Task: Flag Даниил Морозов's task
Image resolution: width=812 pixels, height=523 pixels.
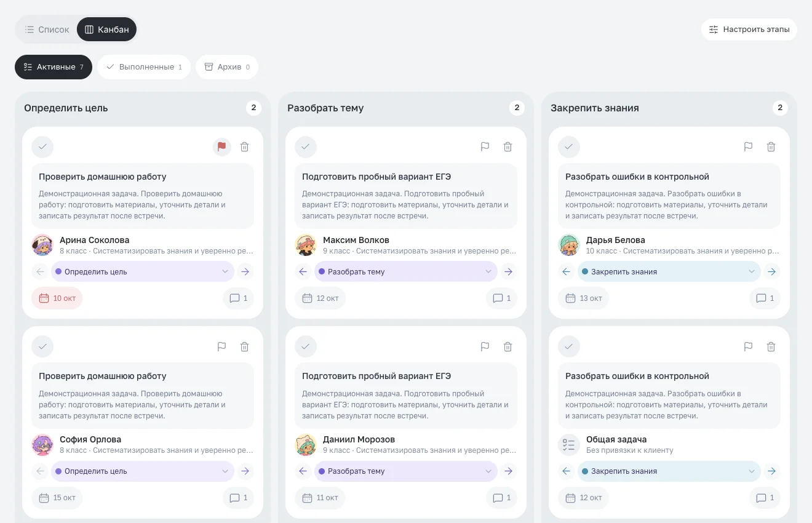Action: click(x=485, y=346)
